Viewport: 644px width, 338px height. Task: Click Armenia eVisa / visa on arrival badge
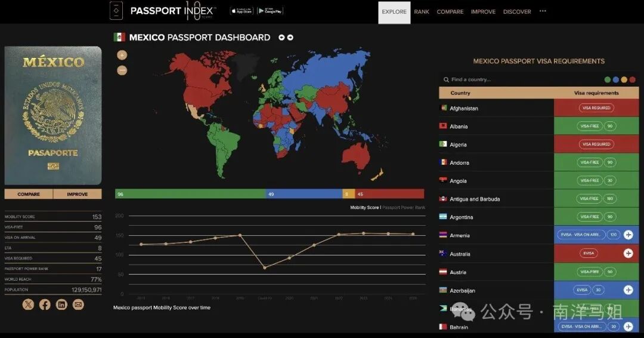tap(583, 235)
